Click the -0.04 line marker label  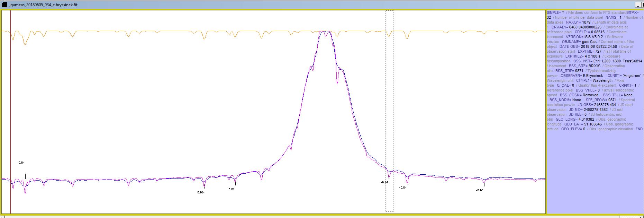click(x=402, y=188)
